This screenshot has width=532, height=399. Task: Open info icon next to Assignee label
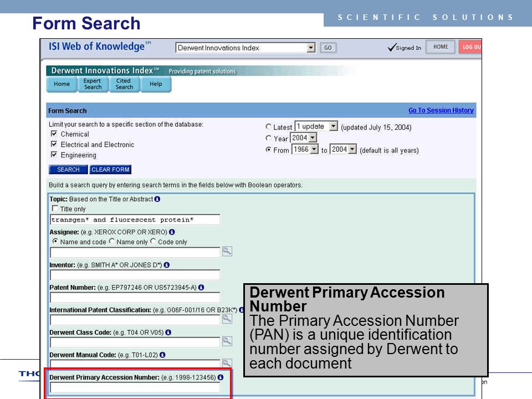tap(172, 232)
